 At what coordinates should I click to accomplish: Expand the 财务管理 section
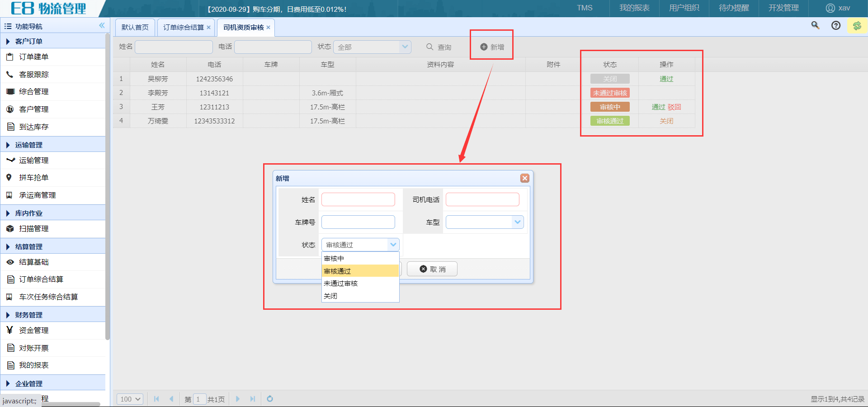53,315
